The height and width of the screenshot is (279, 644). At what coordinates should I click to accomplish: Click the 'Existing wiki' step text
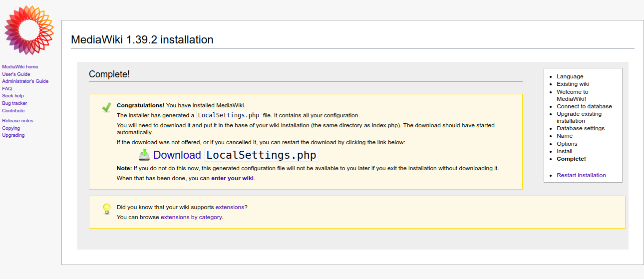(x=573, y=84)
